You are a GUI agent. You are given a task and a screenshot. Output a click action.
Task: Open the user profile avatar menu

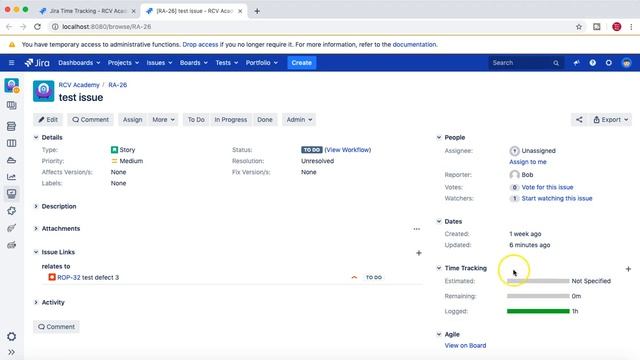click(x=627, y=62)
